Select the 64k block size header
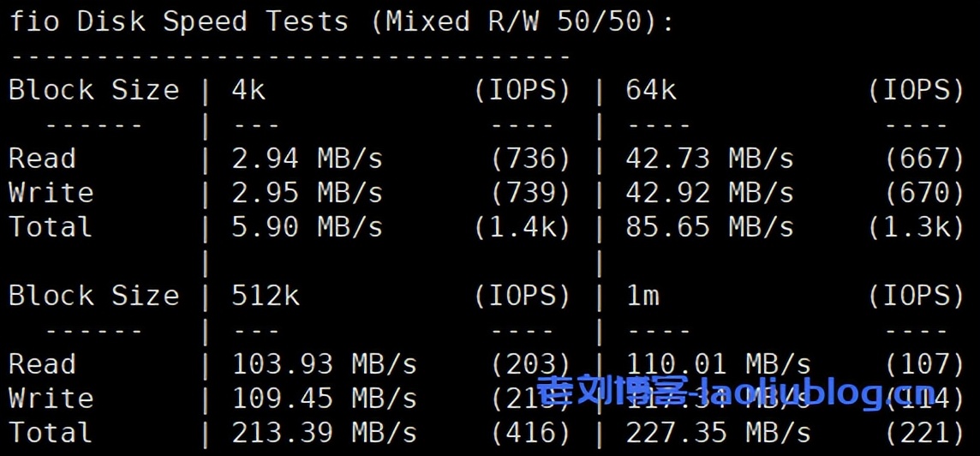Viewport: 980px width, 456px height. pyautogui.click(x=651, y=90)
